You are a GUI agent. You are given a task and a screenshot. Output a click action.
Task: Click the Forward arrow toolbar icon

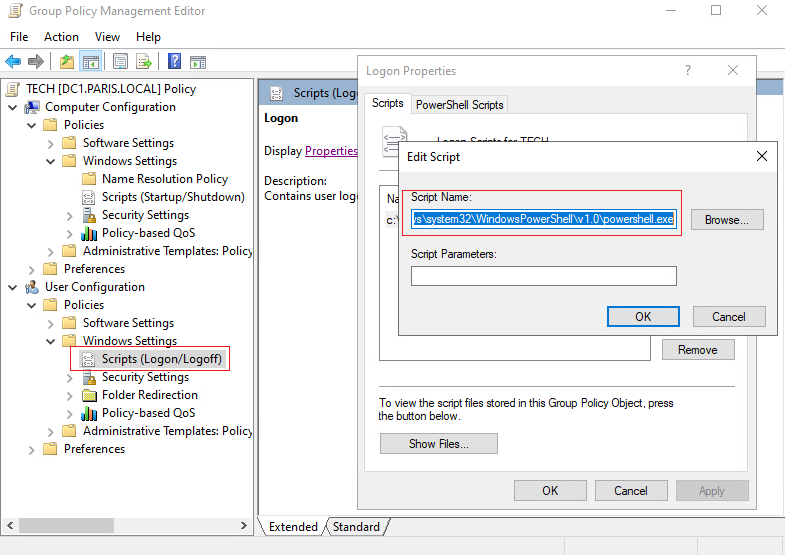(x=36, y=62)
